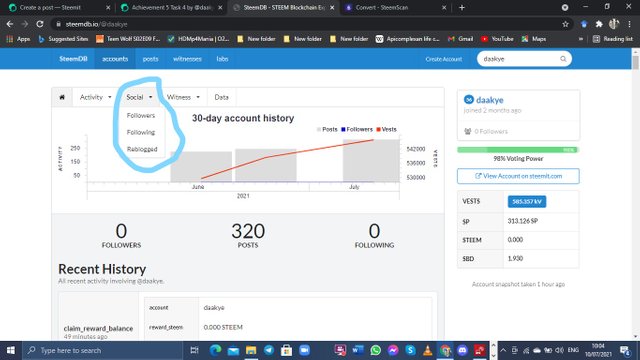
Task: Open the Chrome extensions puzzle icon
Action: [x=599, y=24]
